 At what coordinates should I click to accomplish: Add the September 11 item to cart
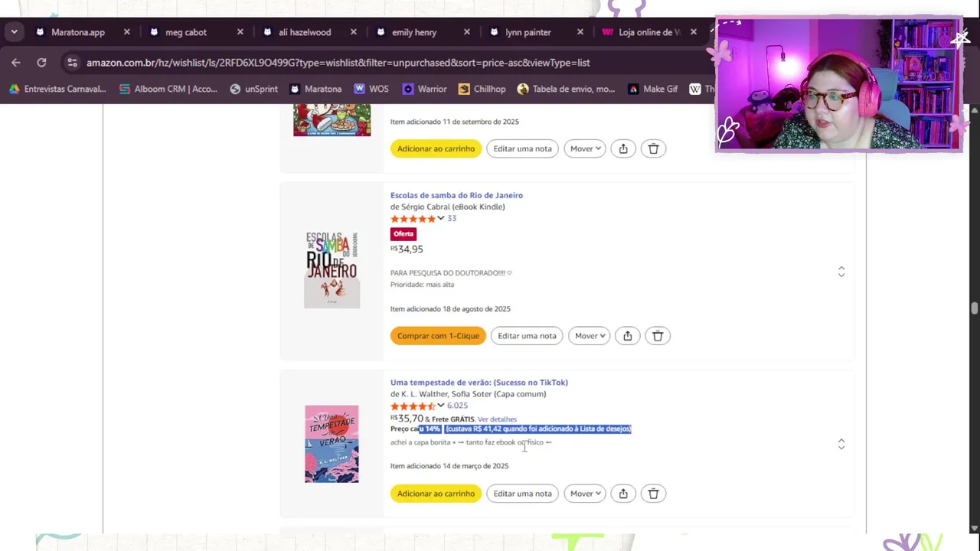436,148
